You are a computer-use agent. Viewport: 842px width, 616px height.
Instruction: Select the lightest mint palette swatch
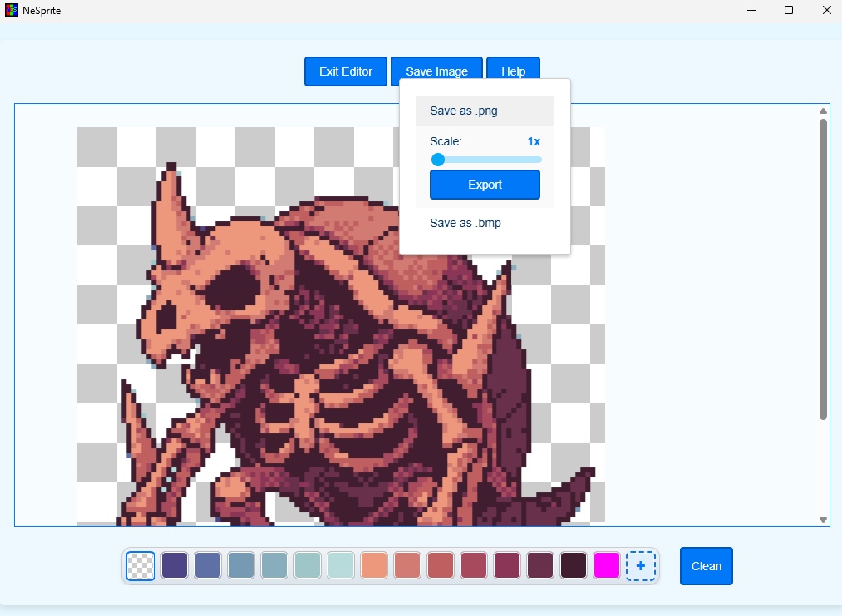coord(341,566)
